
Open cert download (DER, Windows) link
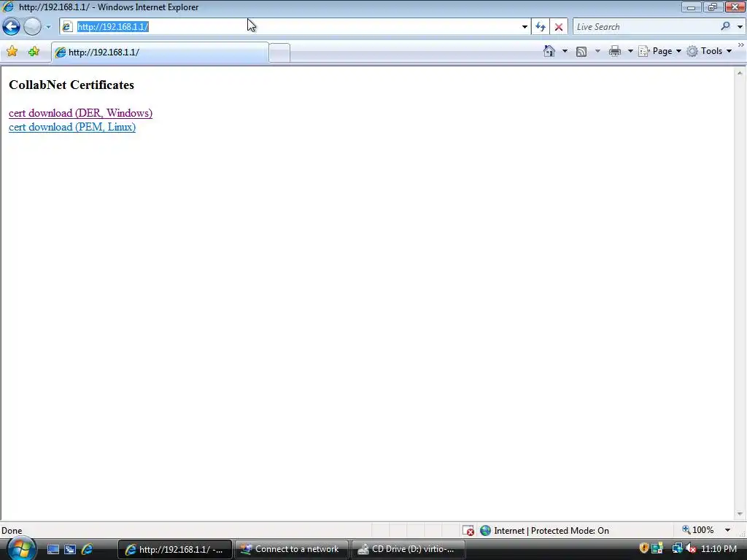80,113
